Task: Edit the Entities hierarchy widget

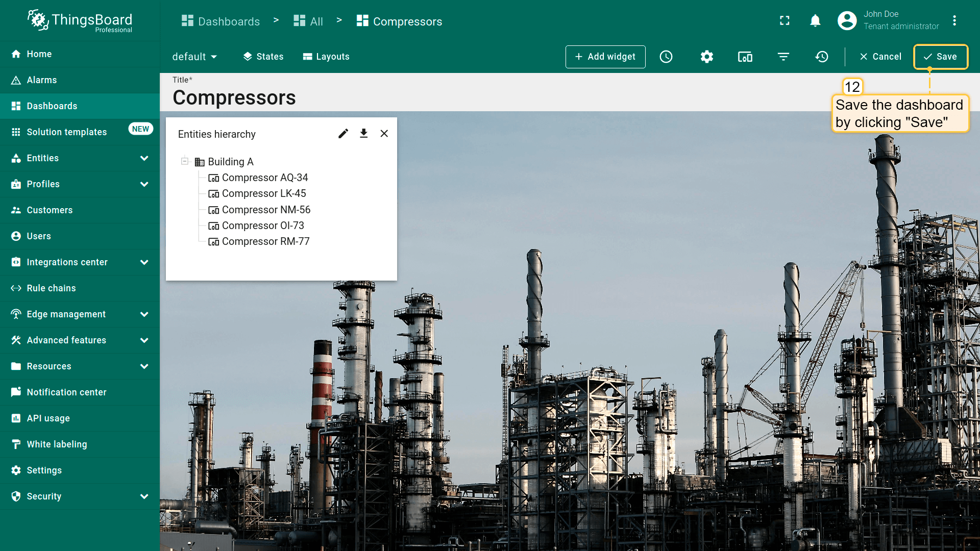Action: point(343,134)
